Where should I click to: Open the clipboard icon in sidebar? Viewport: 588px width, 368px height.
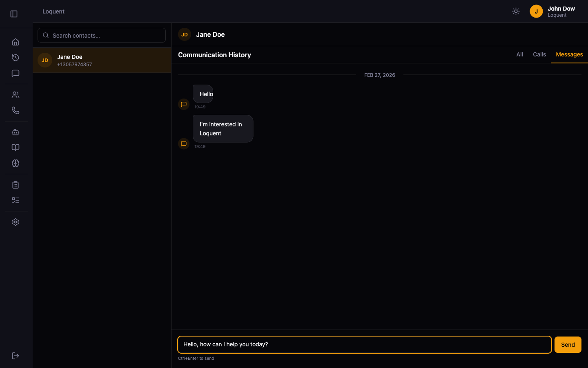16,185
